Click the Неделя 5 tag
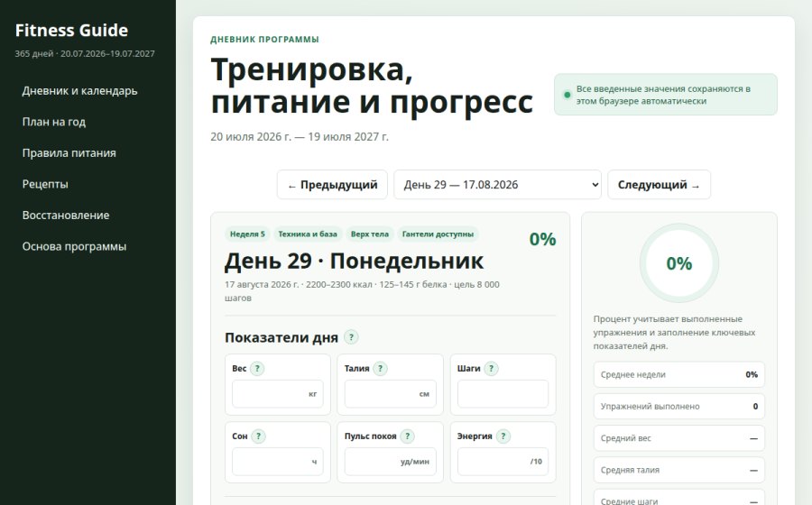The height and width of the screenshot is (505, 812). pyautogui.click(x=247, y=234)
